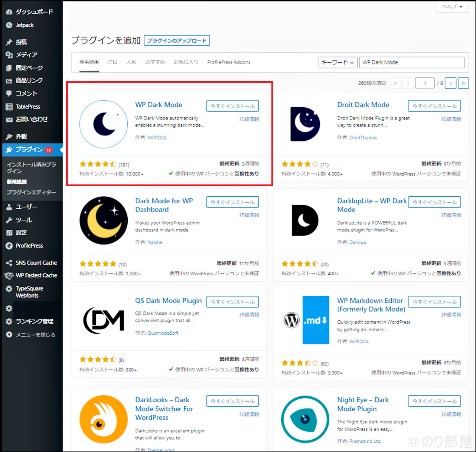Viewport: 476px width, 452px height.
Task: Install DarklupLite – WP Dark Mode
Action: pos(434,202)
